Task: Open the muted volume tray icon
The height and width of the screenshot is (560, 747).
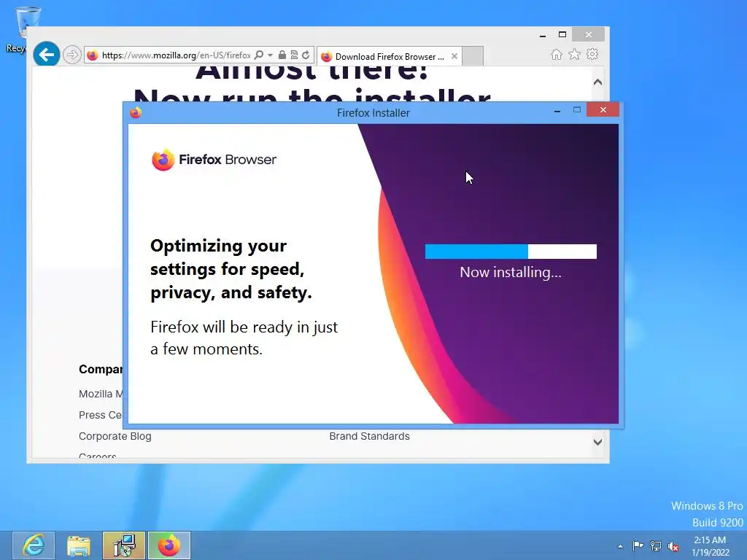Action: pos(673,546)
